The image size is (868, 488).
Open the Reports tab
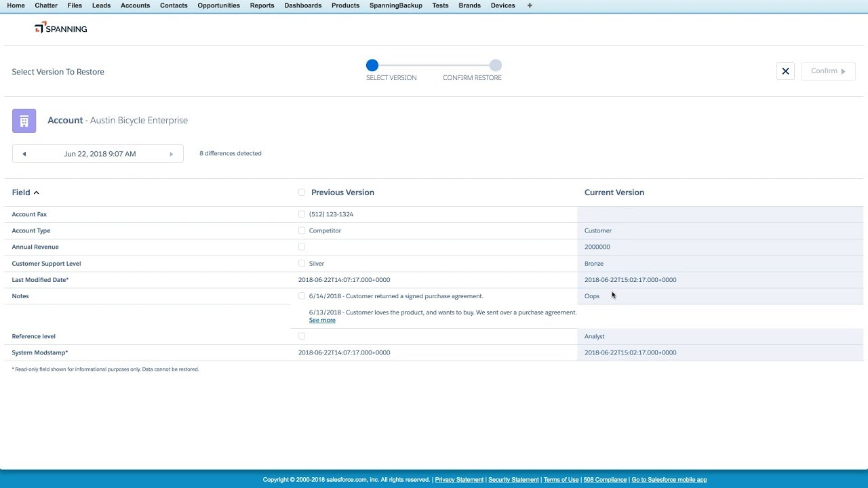(262, 5)
